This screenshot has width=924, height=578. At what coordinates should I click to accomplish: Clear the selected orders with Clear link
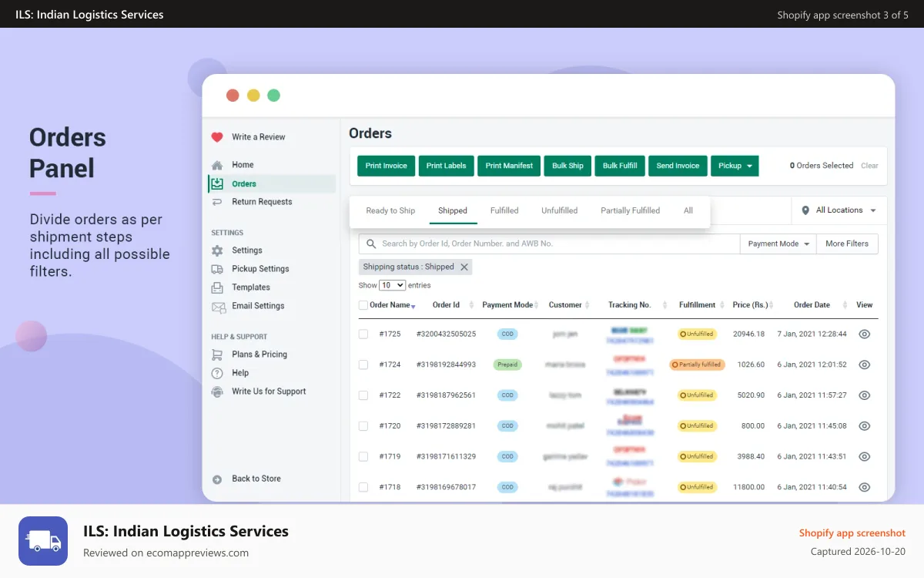pyautogui.click(x=869, y=166)
